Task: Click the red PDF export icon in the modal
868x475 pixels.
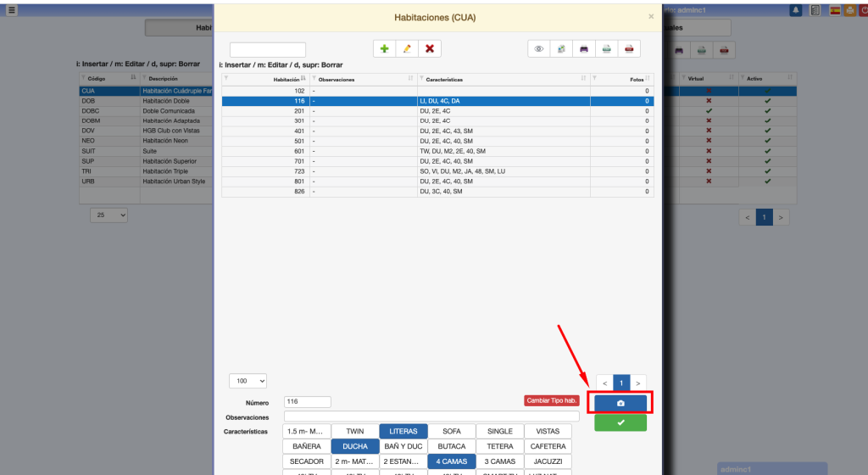Action: coord(629,49)
